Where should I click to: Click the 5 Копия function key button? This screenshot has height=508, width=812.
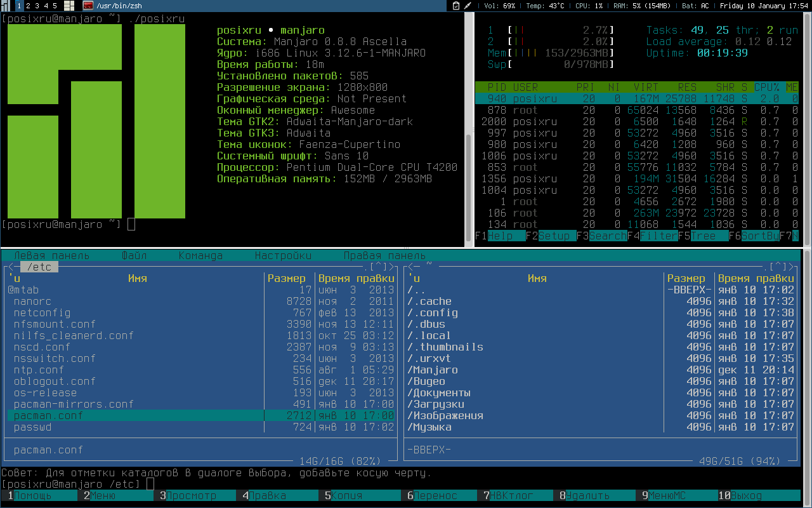tap(363, 496)
